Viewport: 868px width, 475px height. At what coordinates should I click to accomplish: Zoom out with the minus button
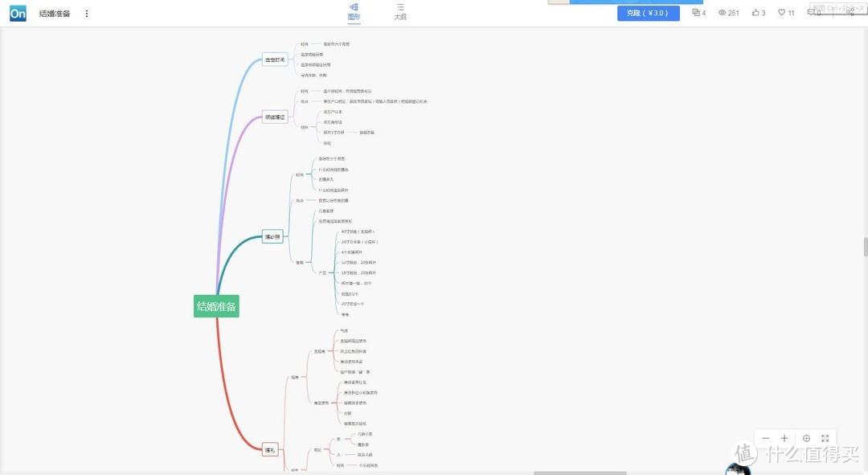766,438
